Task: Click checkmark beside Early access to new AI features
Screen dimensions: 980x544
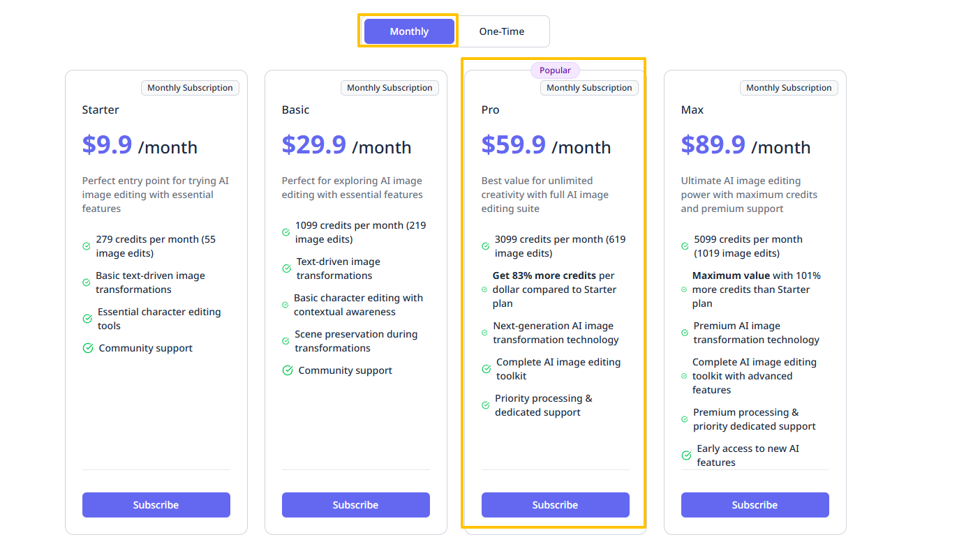Action: [x=687, y=455]
